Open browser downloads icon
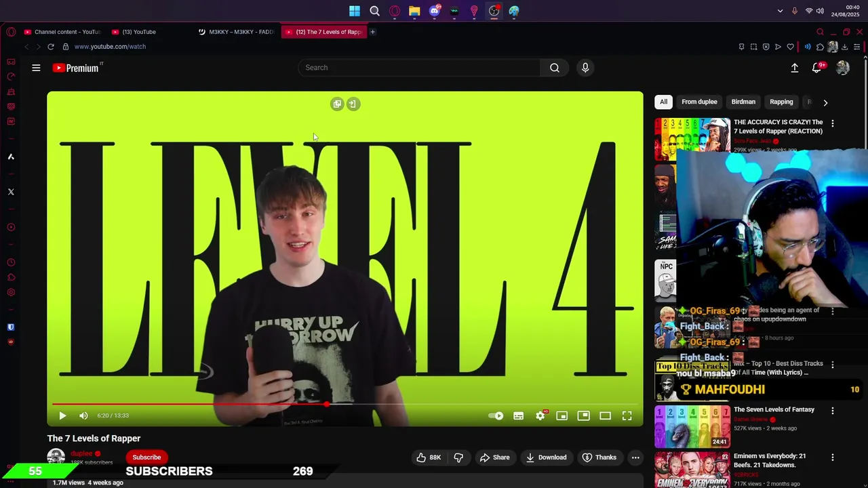 (x=845, y=47)
